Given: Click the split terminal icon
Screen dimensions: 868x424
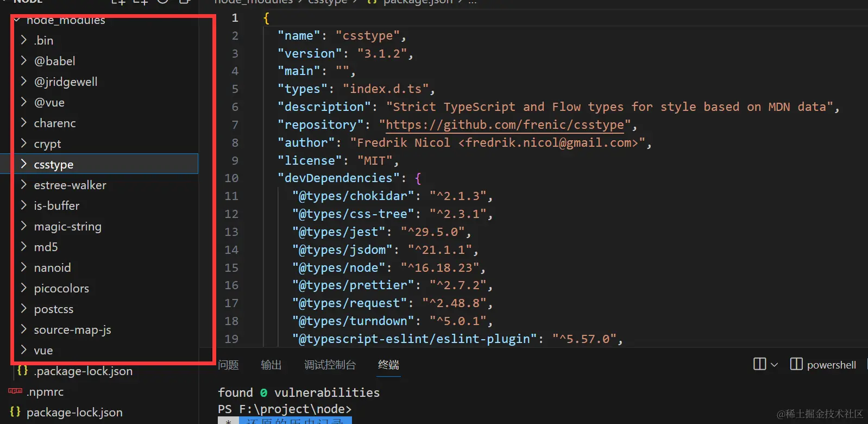Looking at the screenshot, I should (x=759, y=364).
